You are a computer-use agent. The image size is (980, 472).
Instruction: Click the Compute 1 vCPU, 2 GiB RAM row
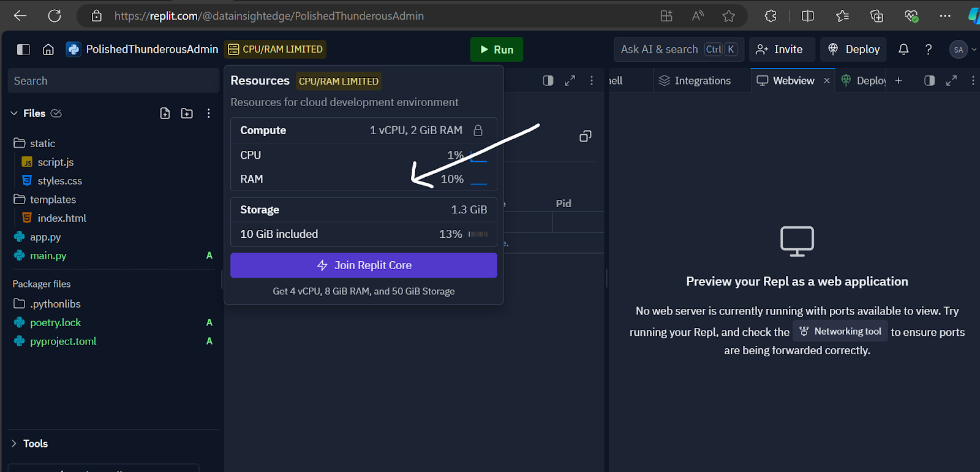point(364,131)
